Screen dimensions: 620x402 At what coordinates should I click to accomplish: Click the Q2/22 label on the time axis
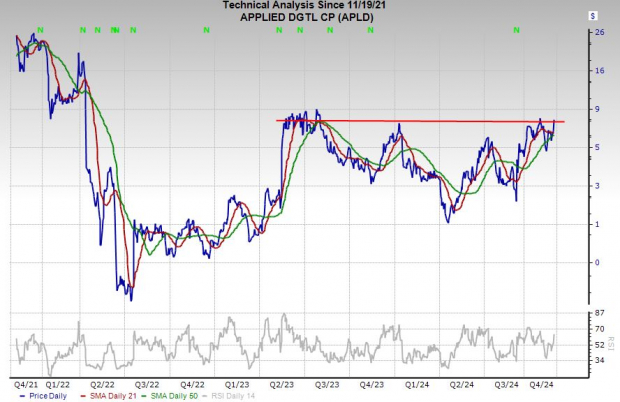point(102,383)
